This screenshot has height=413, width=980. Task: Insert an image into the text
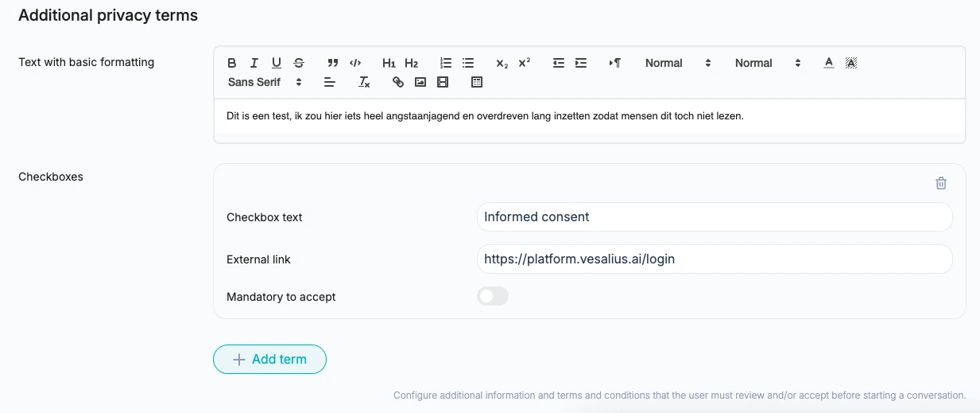420,82
